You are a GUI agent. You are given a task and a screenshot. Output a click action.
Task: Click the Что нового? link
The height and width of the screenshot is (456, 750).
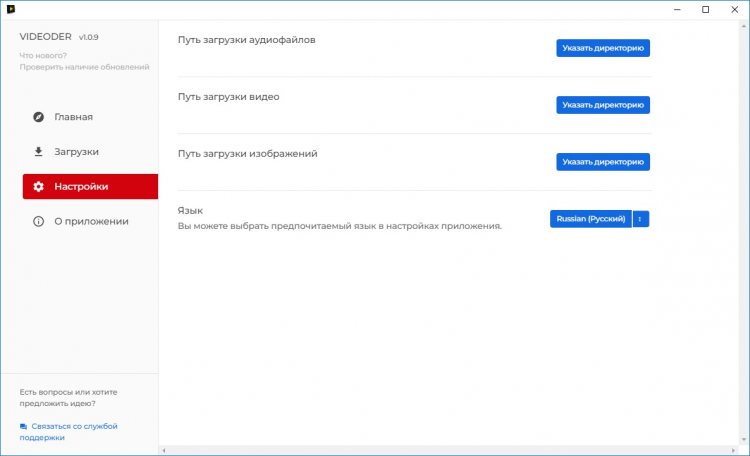[x=40, y=55]
